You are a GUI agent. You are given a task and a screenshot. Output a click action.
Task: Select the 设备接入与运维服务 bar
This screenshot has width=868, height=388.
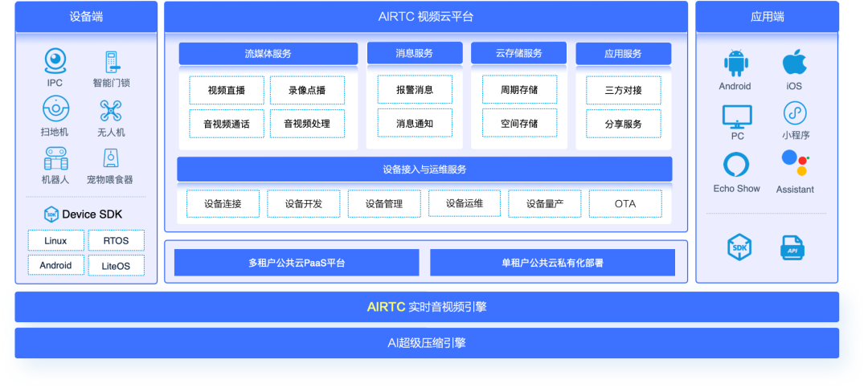[x=424, y=169]
